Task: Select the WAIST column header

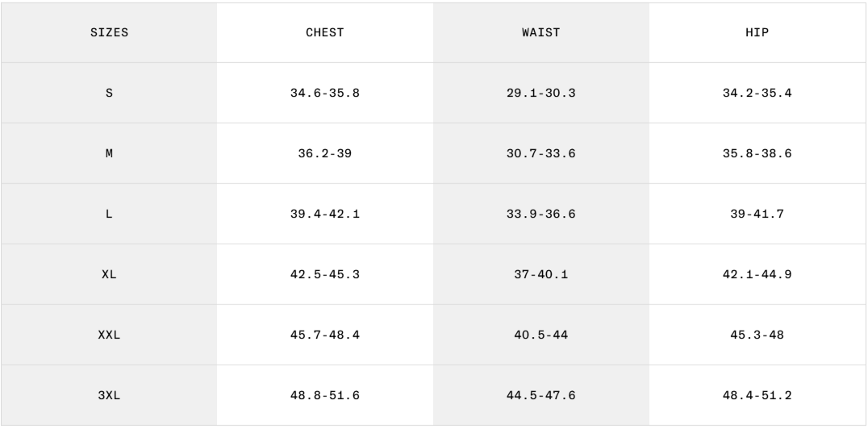Action: coord(540,33)
